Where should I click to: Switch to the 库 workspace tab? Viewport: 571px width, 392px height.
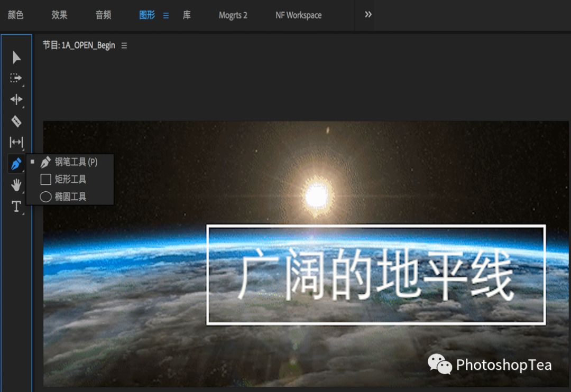click(x=187, y=15)
